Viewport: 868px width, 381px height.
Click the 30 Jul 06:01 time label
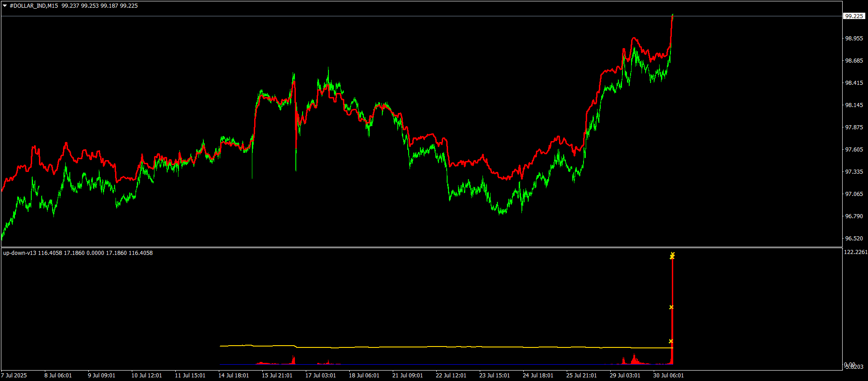[x=668, y=376]
